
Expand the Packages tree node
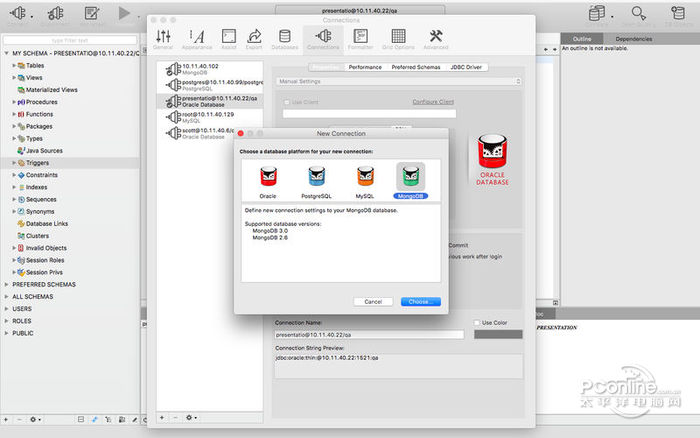[14, 126]
